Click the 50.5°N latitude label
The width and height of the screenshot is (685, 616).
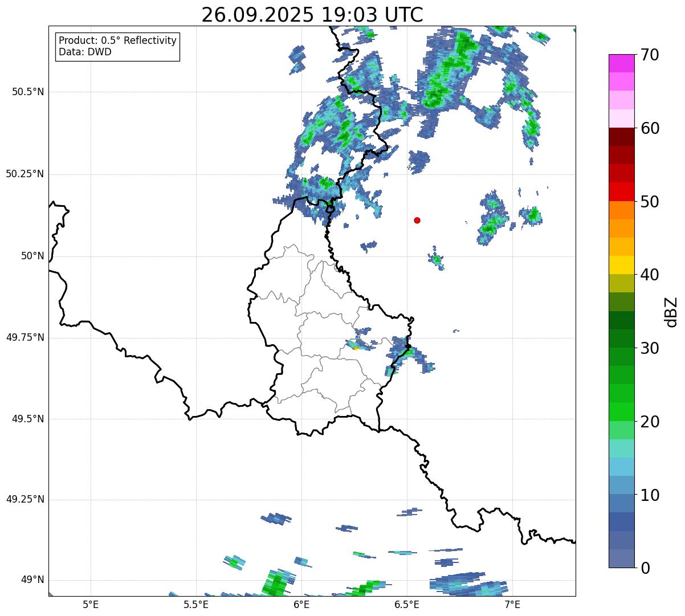pos(27,92)
